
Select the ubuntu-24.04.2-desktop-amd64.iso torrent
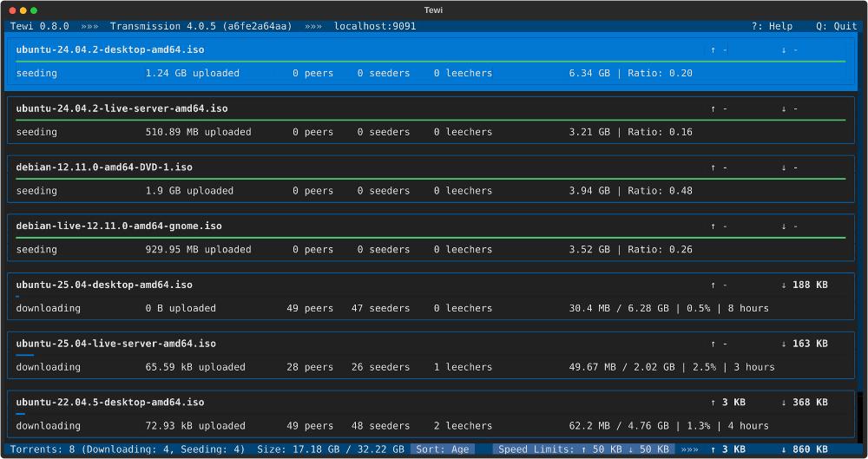click(431, 62)
